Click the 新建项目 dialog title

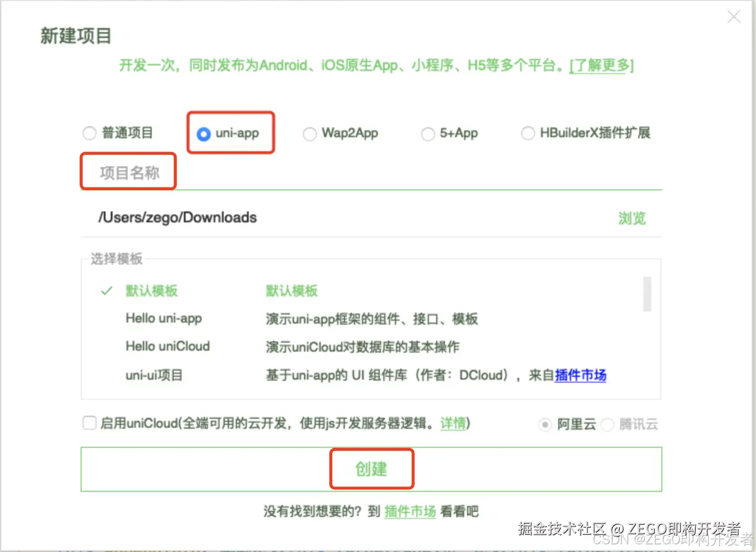click(76, 36)
